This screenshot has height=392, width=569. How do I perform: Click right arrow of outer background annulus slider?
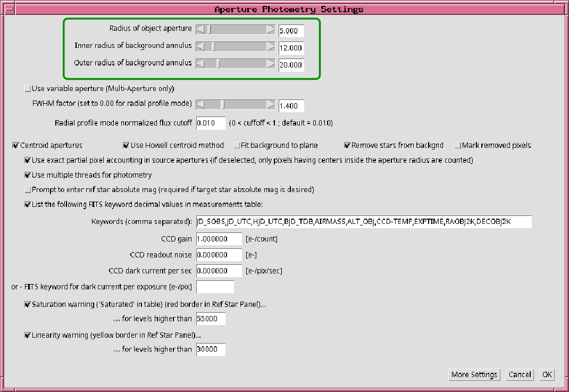coord(271,64)
